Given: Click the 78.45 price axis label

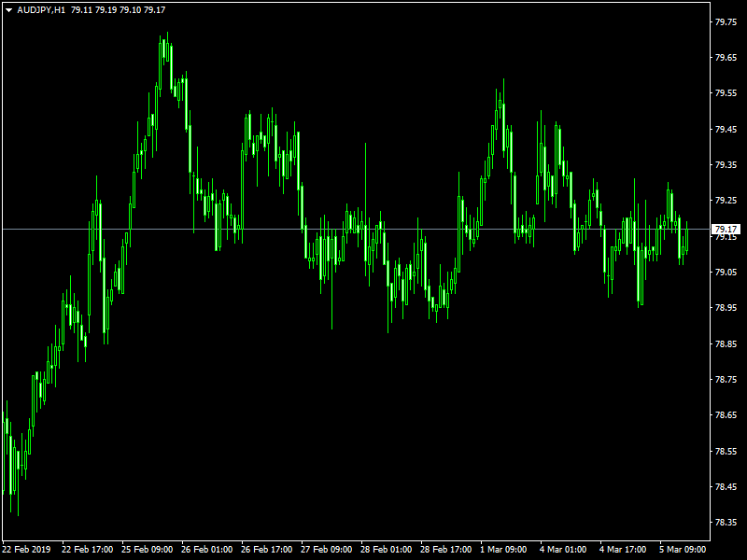Looking at the screenshot, I should 726,487.
